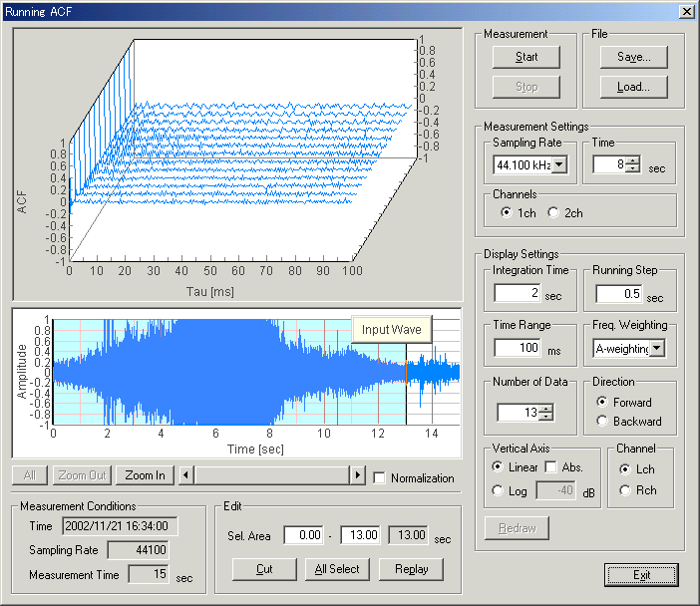The width and height of the screenshot is (700, 606).
Task: Click the Log dB value field
Action: 555,490
